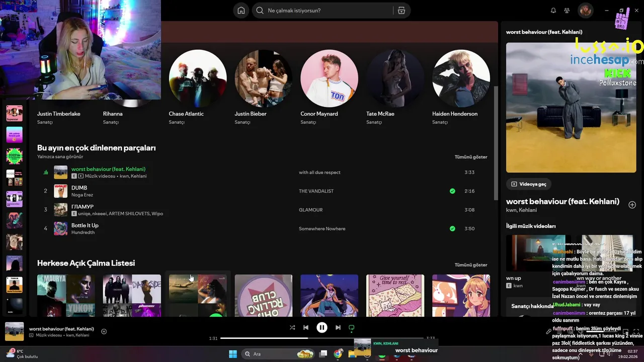Open Conor Maynard artist picture
644x362 pixels.
pos(330,78)
